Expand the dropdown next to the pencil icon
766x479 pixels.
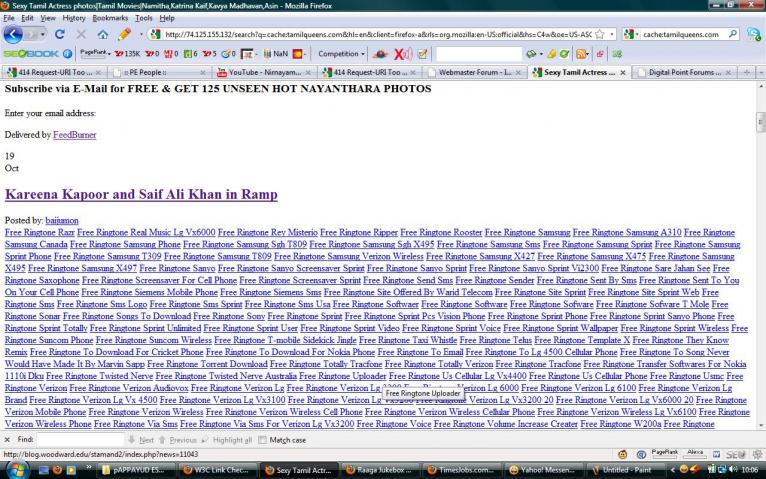pos(141,34)
